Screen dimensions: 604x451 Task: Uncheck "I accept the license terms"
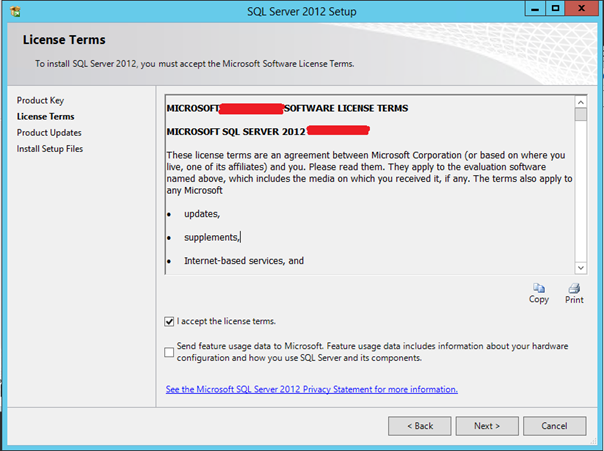[169, 321]
